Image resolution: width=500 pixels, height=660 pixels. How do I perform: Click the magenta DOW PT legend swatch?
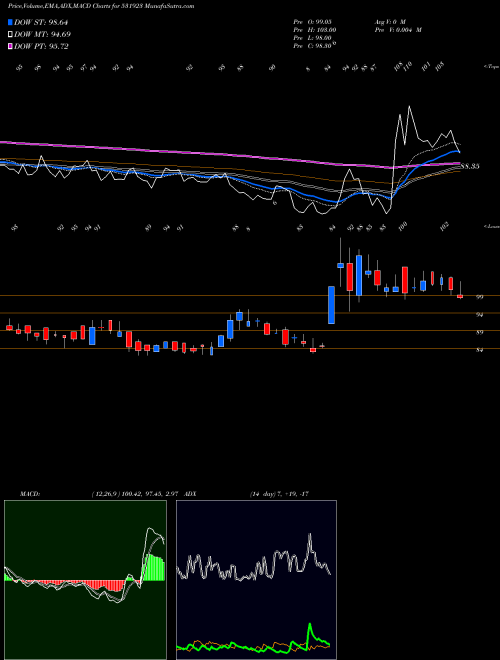pyautogui.click(x=10, y=47)
